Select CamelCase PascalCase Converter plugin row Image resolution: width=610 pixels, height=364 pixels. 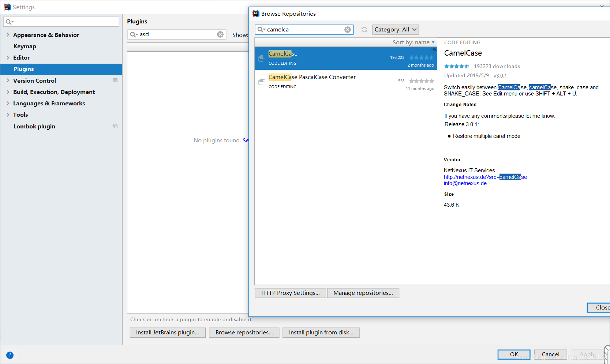pyautogui.click(x=346, y=82)
